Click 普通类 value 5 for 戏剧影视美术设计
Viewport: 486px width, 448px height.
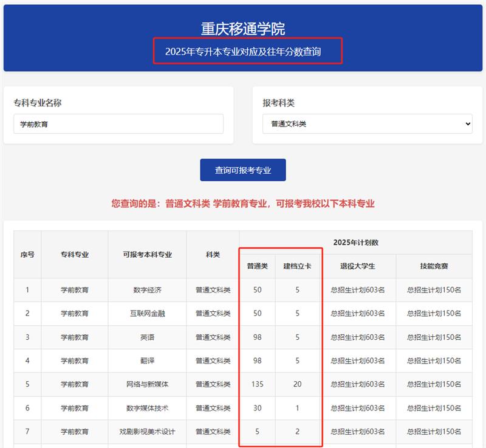click(257, 432)
